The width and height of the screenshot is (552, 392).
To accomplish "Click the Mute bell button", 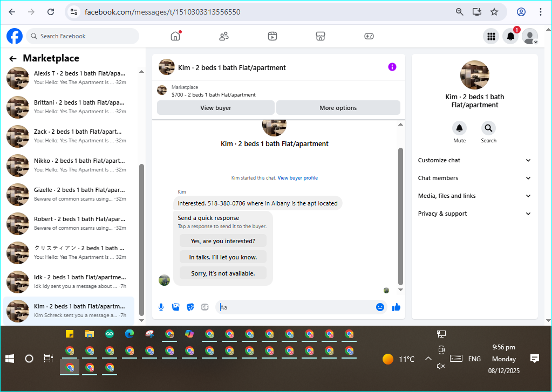I will point(459,128).
